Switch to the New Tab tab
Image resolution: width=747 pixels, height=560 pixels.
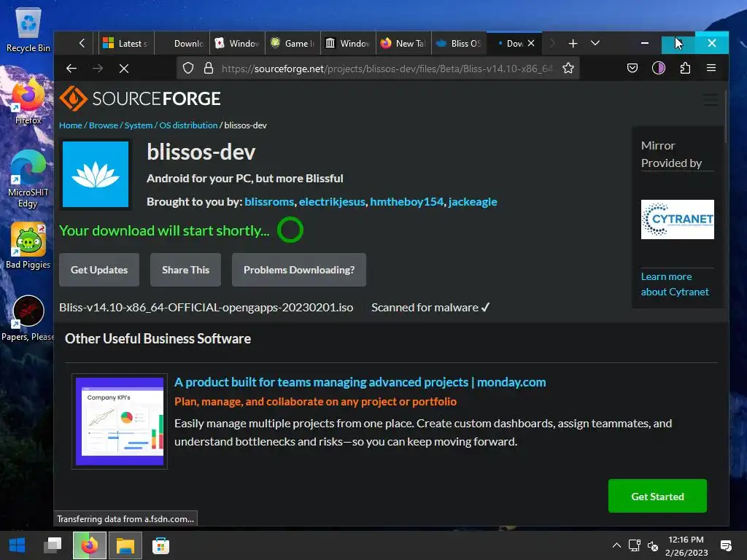click(x=404, y=43)
